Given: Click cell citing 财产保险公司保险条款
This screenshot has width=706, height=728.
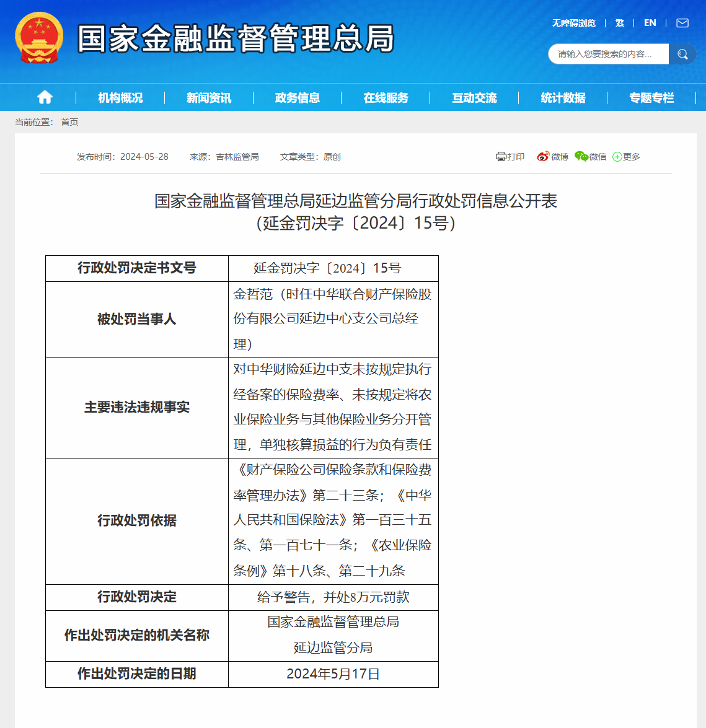Looking at the screenshot, I should (x=333, y=521).
